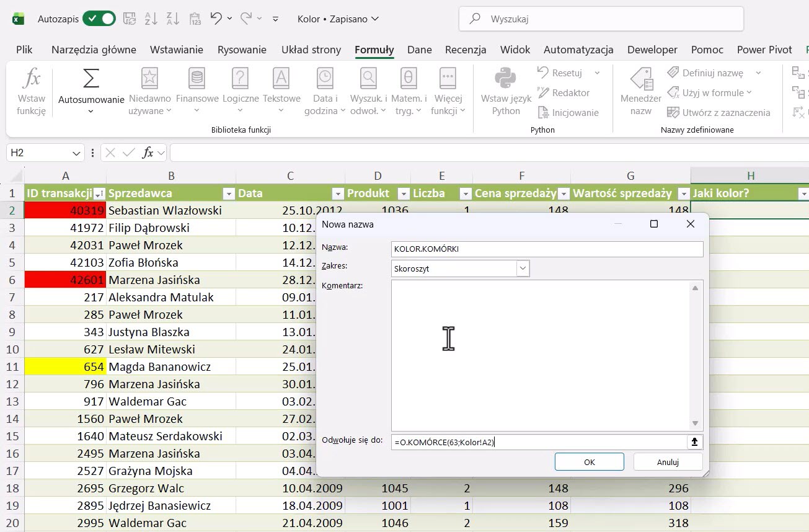Click the Python Redaktor button

pos(564,93)
